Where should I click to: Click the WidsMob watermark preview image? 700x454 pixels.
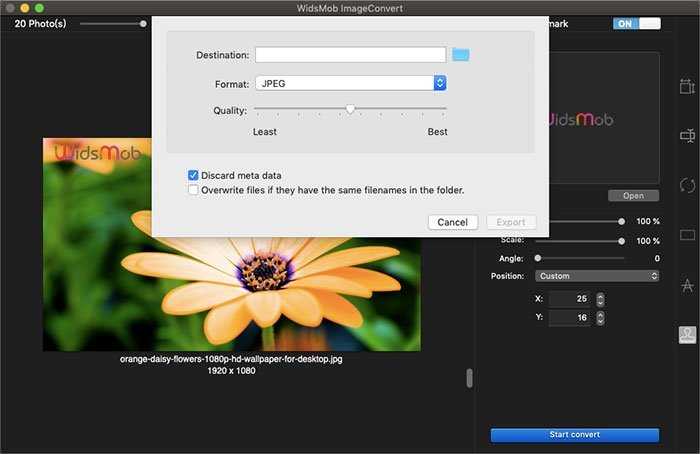604,118
